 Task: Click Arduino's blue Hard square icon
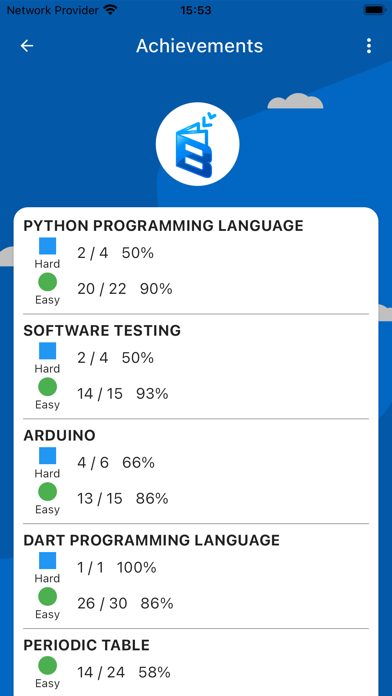coord(48,455)
